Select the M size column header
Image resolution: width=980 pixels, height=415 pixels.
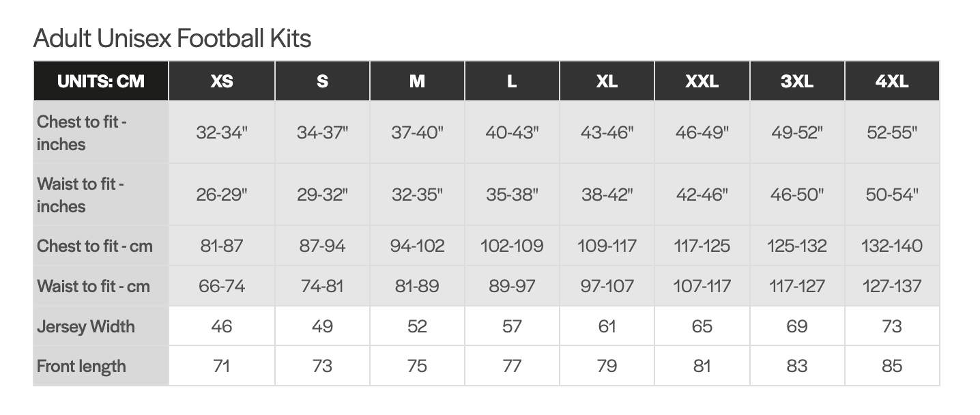(417, 81)
